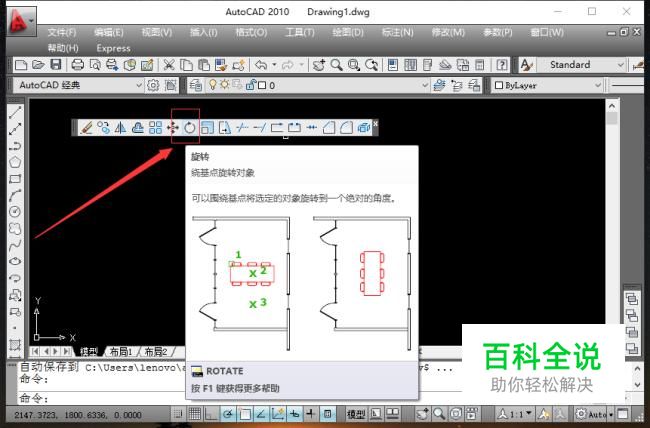
Task: Select the Scale tool
Action: [207, 128]
